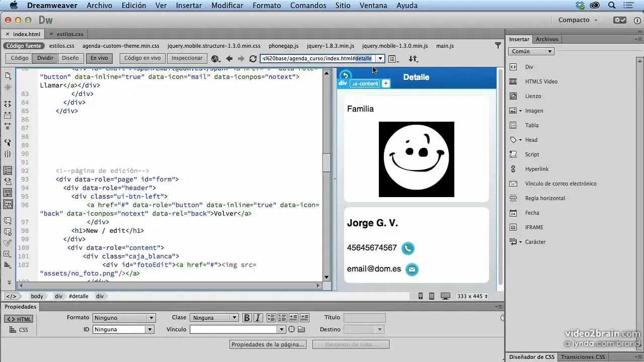Insert a Div element

(529, 67)
